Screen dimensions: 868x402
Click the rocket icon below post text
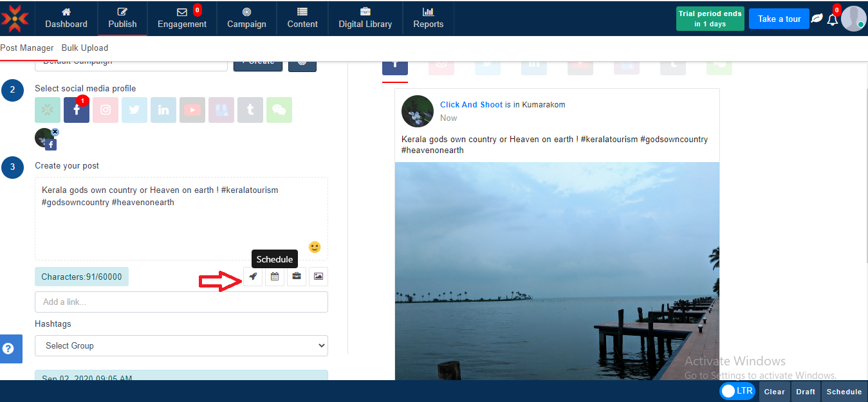click(x=253, y=277)
